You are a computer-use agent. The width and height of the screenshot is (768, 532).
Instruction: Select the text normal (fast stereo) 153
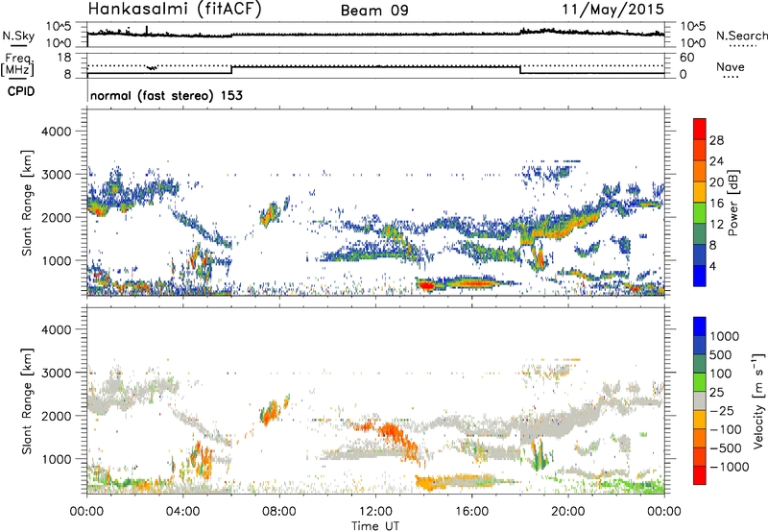point(166,95)
